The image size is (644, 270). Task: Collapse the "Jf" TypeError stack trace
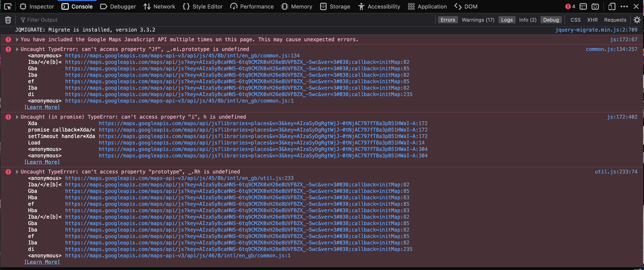(17, 49)
